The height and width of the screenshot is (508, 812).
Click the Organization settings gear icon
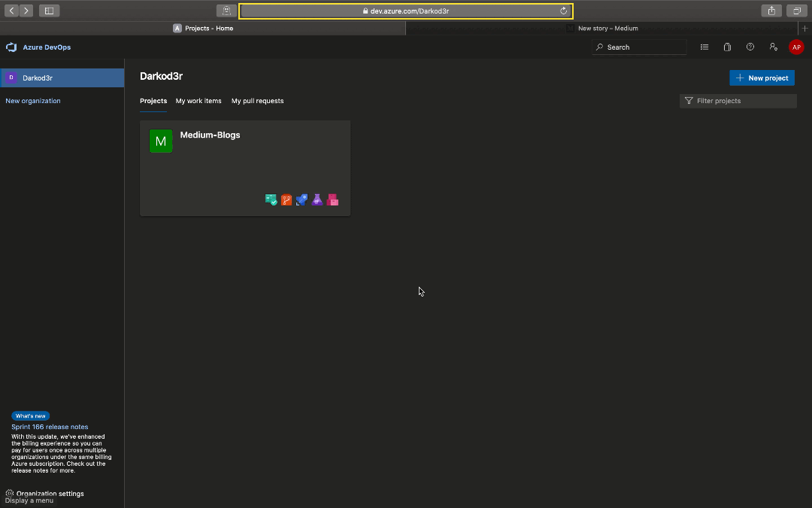click(x=9, y=494)
